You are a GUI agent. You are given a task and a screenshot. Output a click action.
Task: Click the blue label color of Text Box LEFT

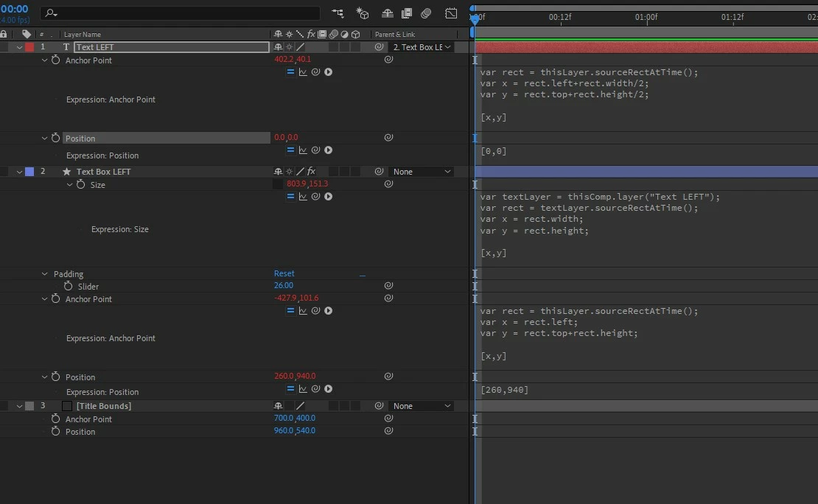(x=29, y=172)
